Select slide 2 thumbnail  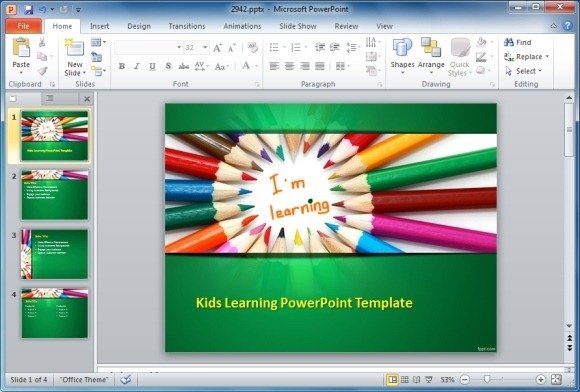(55, 195)
